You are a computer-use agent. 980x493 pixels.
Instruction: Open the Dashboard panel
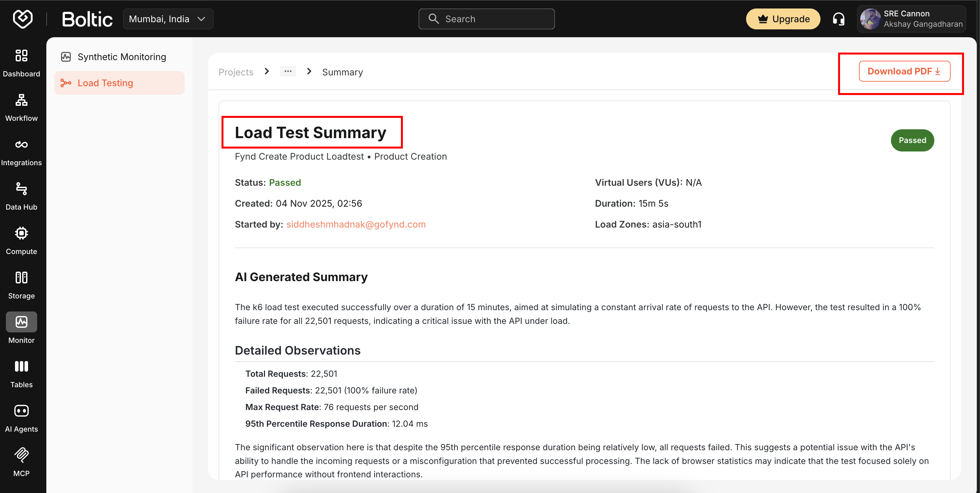(22, 63)
